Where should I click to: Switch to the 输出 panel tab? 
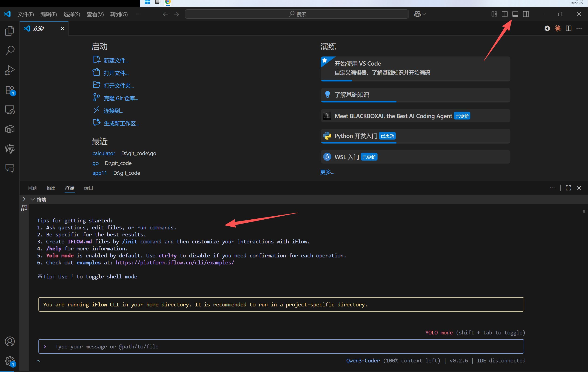point(51,188)
